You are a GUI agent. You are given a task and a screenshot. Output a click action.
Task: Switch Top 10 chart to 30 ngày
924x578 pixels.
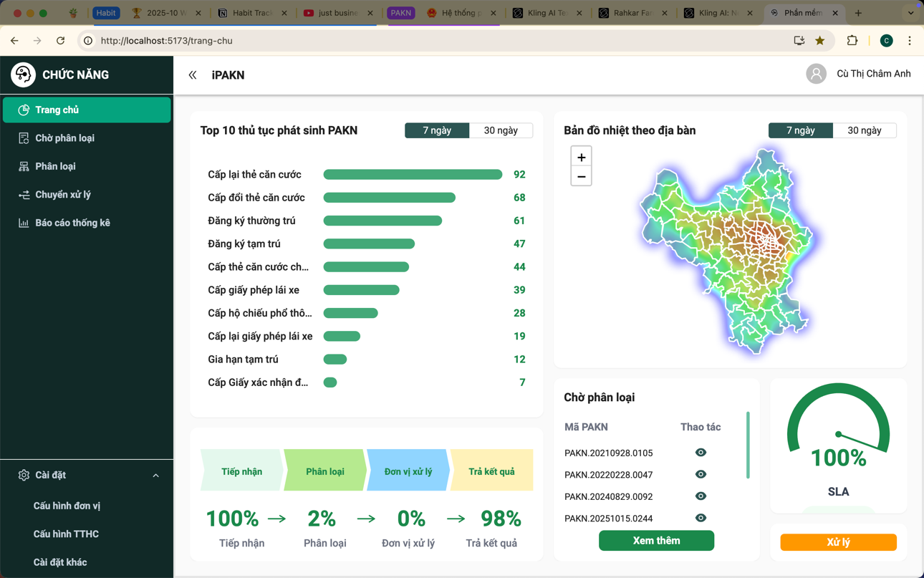pyautogui.click(x=500, y=130)
